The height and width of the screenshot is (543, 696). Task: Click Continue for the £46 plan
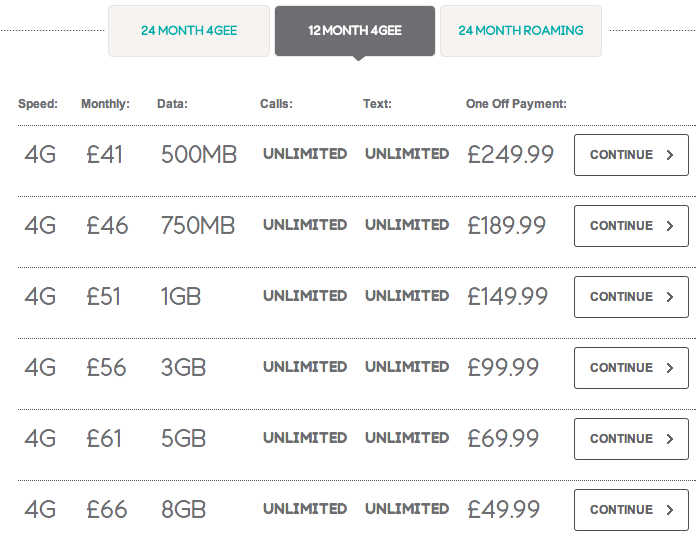(x=631, y=226)
